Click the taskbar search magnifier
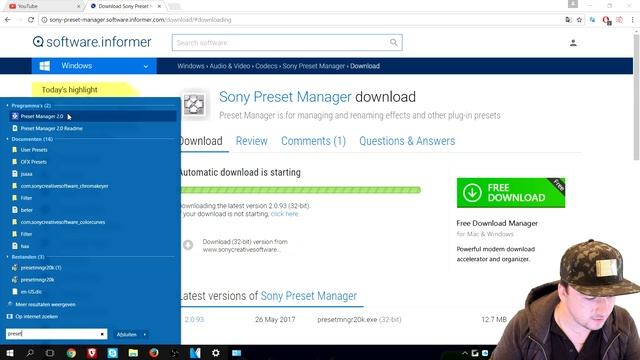 (x=30, y=353)
